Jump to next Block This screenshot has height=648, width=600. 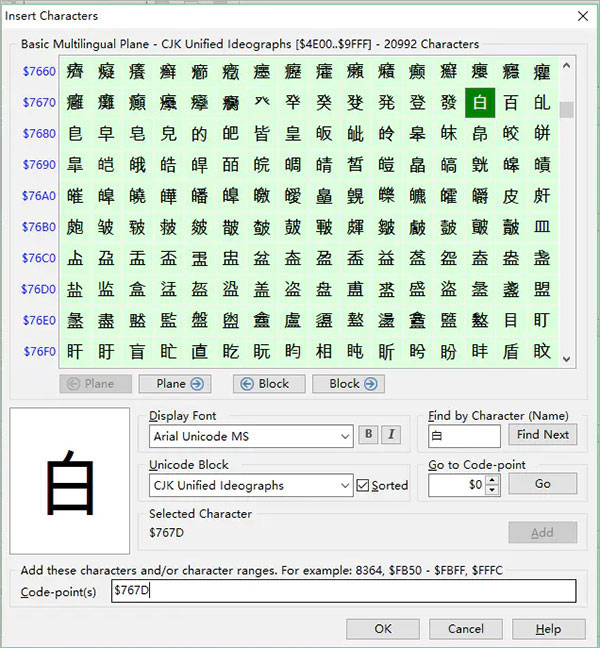click(349, 384)
